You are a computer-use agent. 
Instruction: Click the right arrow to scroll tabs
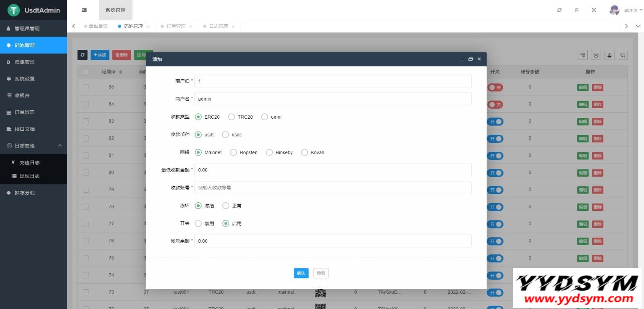pyautogui.click(x=626, y=26)
